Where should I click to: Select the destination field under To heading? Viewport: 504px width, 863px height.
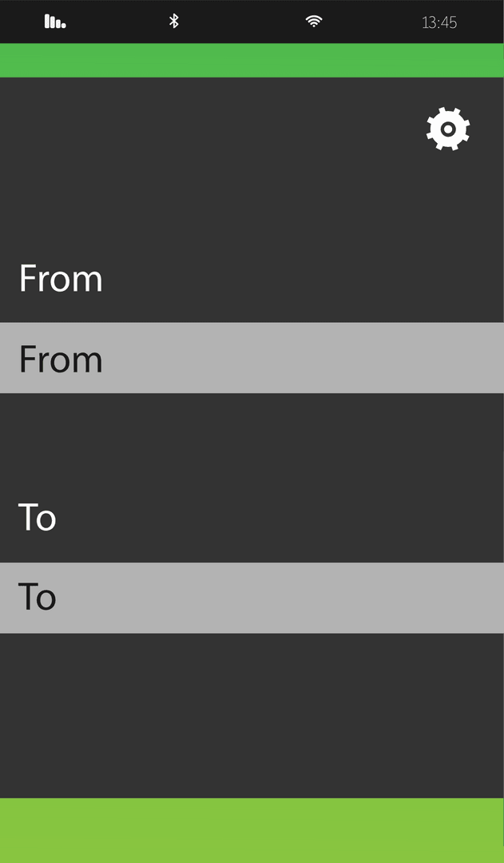coord(252,598)
